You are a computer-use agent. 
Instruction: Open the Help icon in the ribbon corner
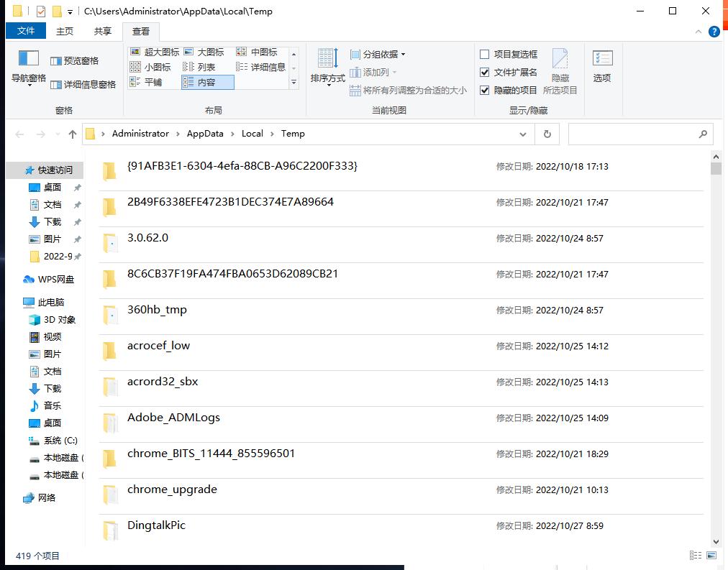pyautogui.click(x=712, y=32)
